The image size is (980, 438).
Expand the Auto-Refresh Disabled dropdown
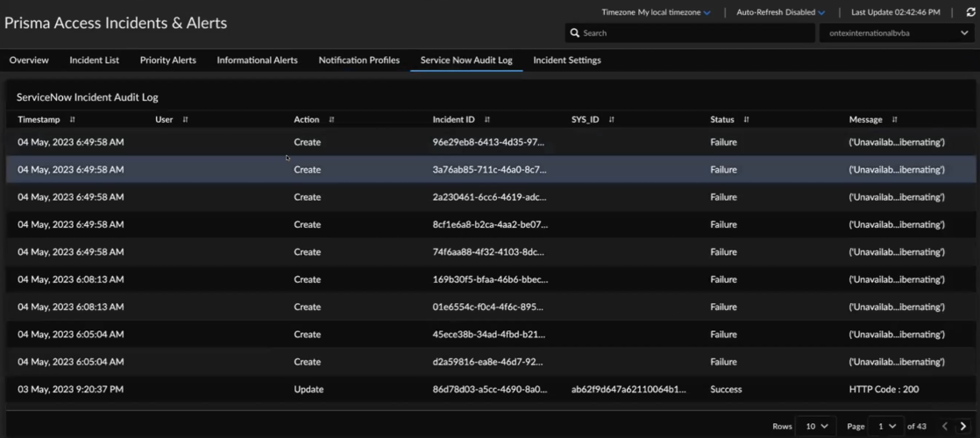(x=780, y=12)
